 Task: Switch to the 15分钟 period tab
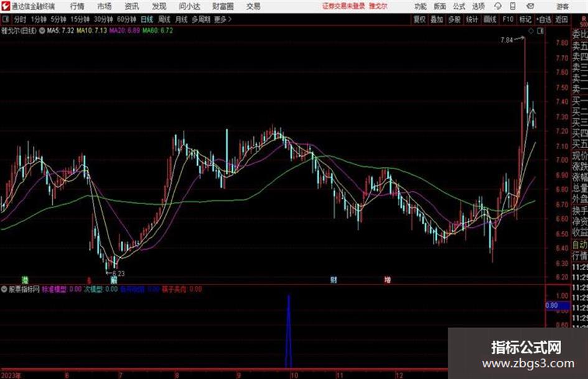[80, 19]
